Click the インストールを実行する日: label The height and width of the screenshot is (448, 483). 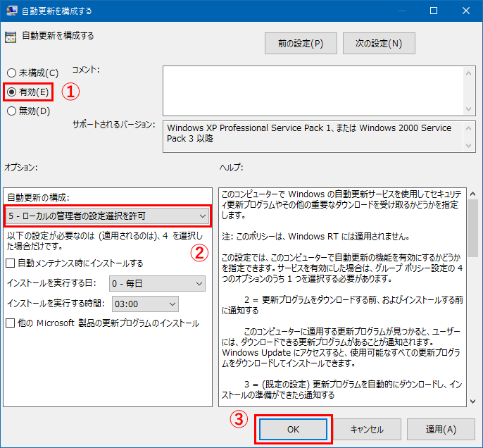tap(52, 283)
